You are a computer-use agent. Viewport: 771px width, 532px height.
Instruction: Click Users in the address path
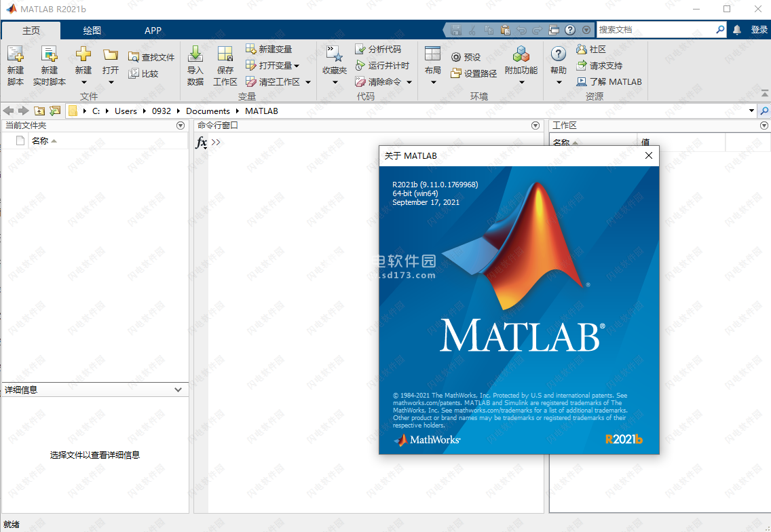coord(126,111)
